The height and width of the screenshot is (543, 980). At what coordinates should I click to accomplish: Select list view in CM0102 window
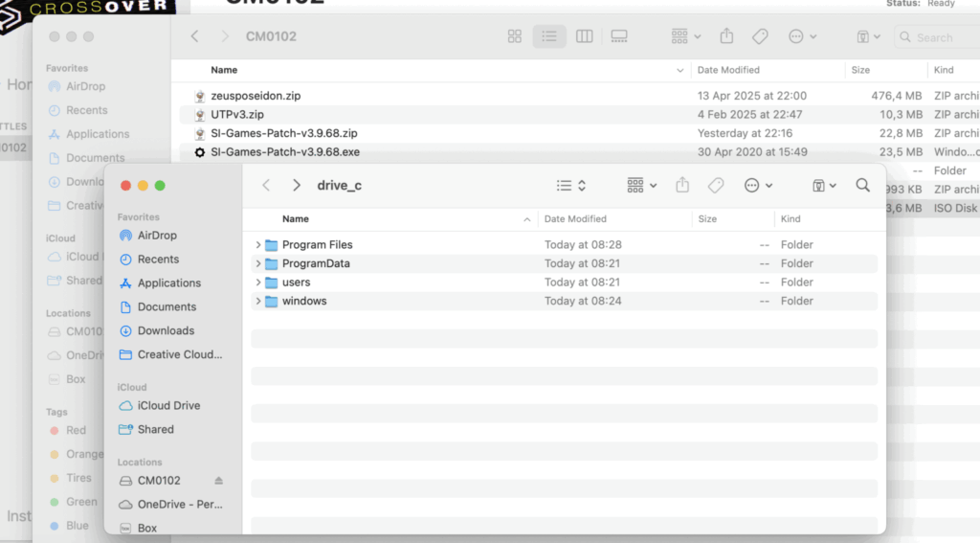[549, 36]
